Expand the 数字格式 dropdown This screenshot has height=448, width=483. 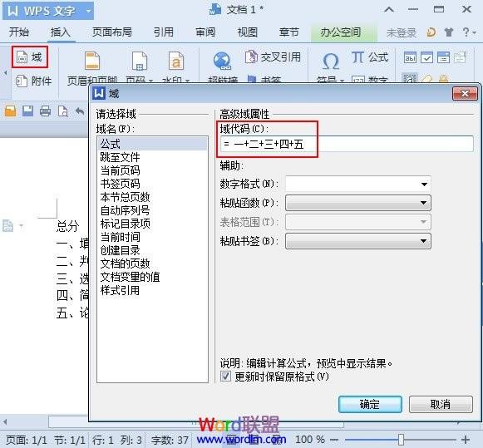coord(424,185)
